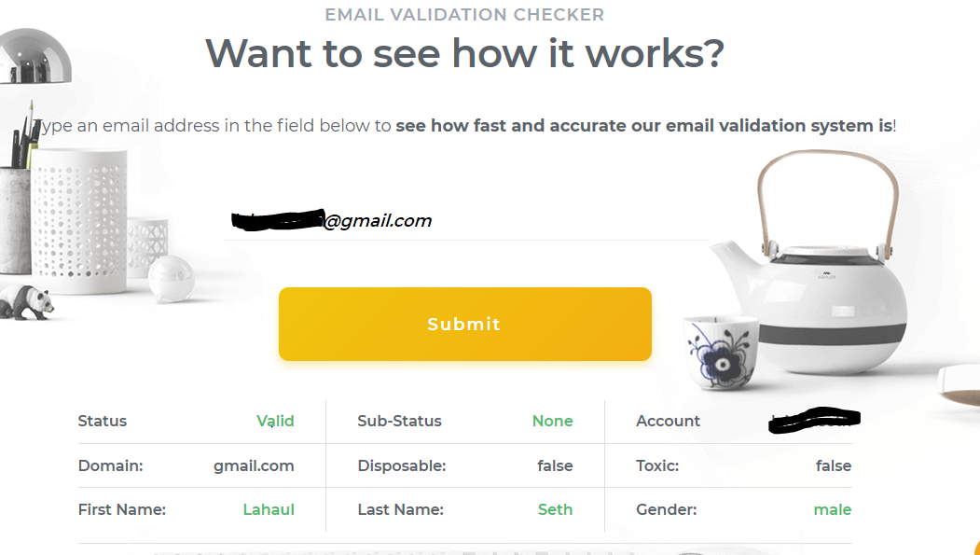Click the "None" sub-status value
Viewport: 980px width, 555px height.
click(552, 421)
